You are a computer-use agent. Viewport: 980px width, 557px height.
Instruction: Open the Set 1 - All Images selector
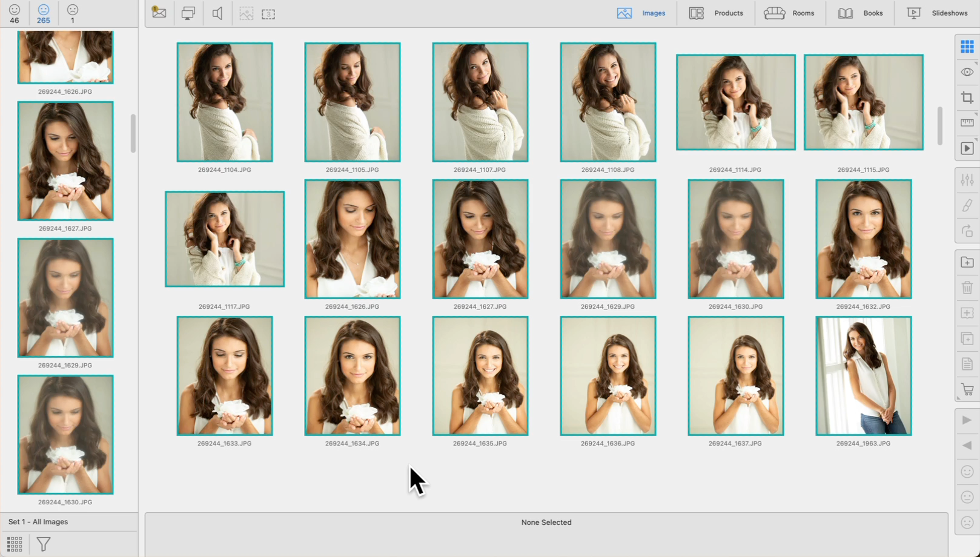coord(38,522)
